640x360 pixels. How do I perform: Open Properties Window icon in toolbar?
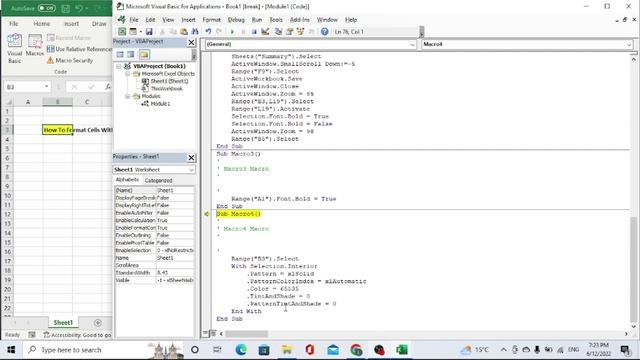point(290,31)
